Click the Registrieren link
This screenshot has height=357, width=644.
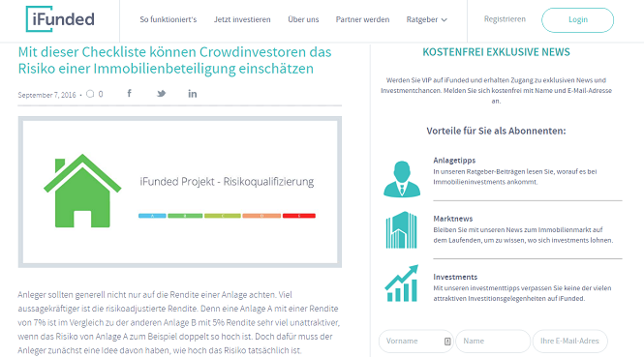pyautogui.click(x=505, y=19)
